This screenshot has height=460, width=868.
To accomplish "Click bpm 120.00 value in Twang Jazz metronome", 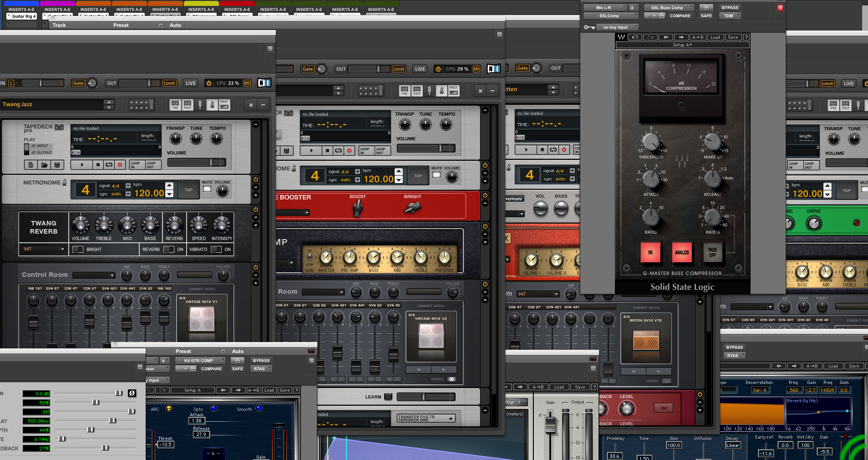I will point(149,193).
